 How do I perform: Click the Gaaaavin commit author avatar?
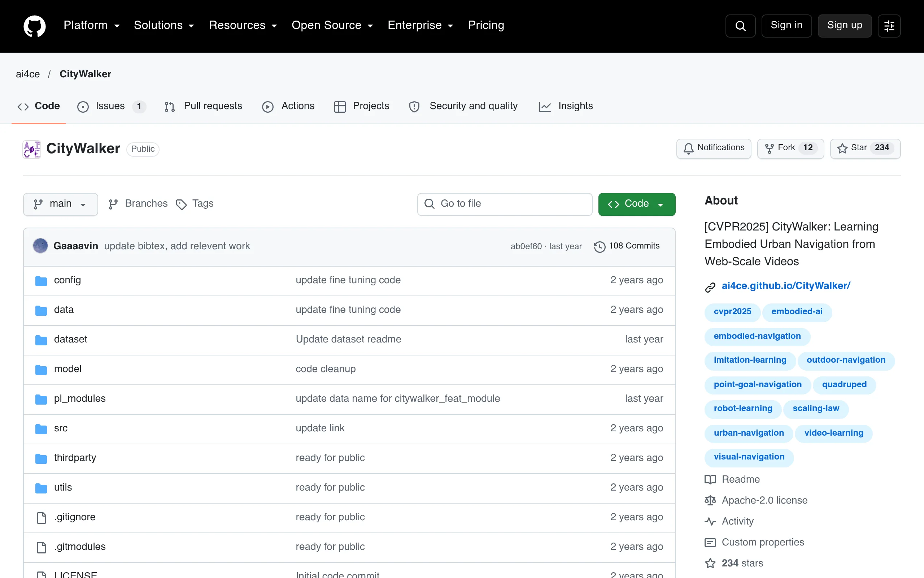tap(40, 246)
